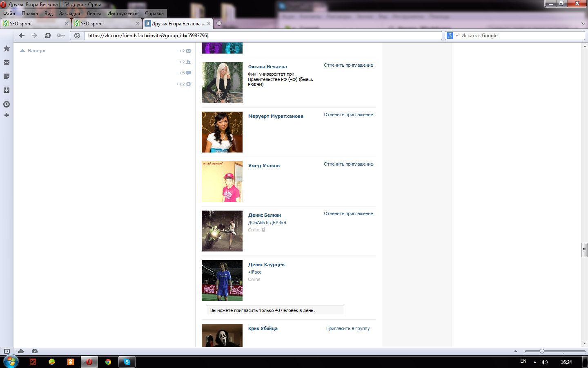Open the bookmarks star panel
Screen dimensions: 588x368
7,49
